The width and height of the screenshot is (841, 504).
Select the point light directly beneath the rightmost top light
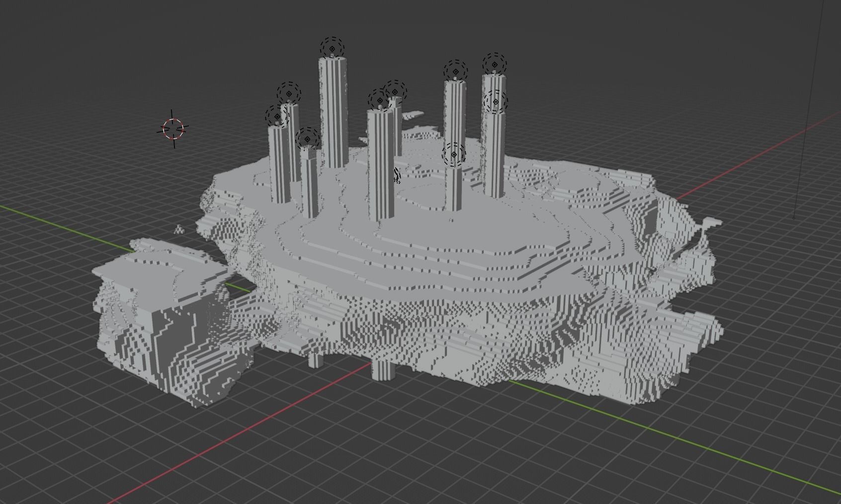(x=496, y=102)
